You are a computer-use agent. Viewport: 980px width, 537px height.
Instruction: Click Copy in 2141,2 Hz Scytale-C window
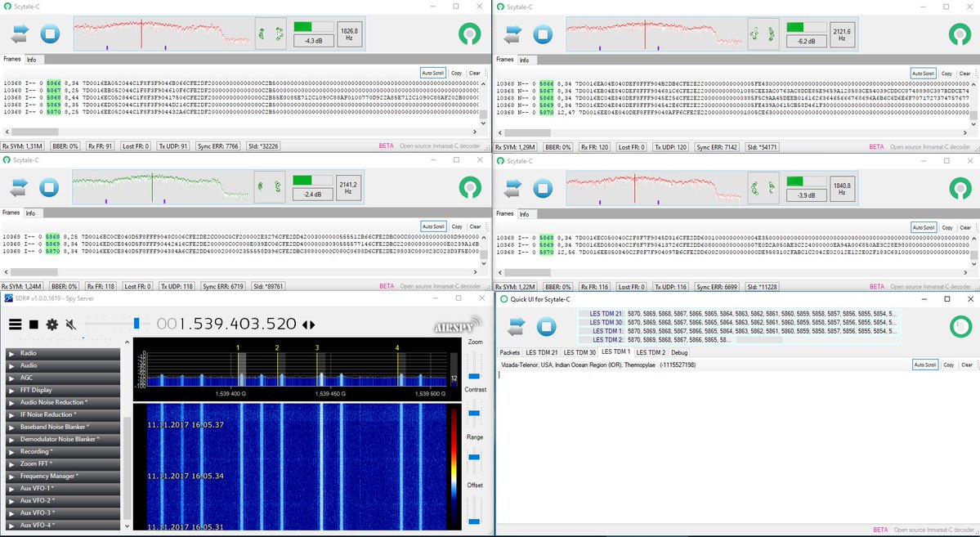457,226
